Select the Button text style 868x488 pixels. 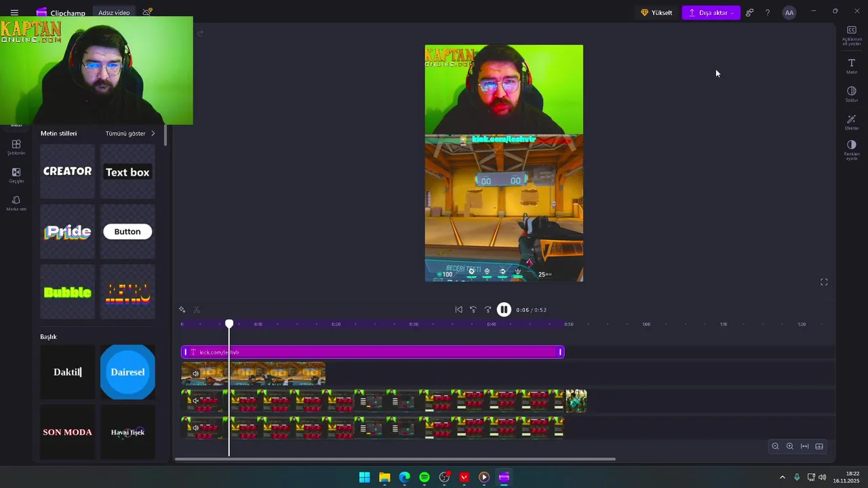click(127, 232)
